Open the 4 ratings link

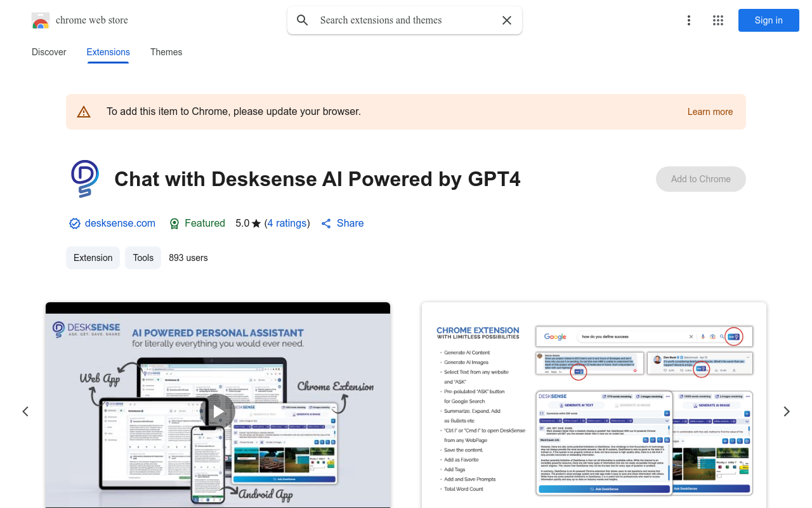point(287,224)
